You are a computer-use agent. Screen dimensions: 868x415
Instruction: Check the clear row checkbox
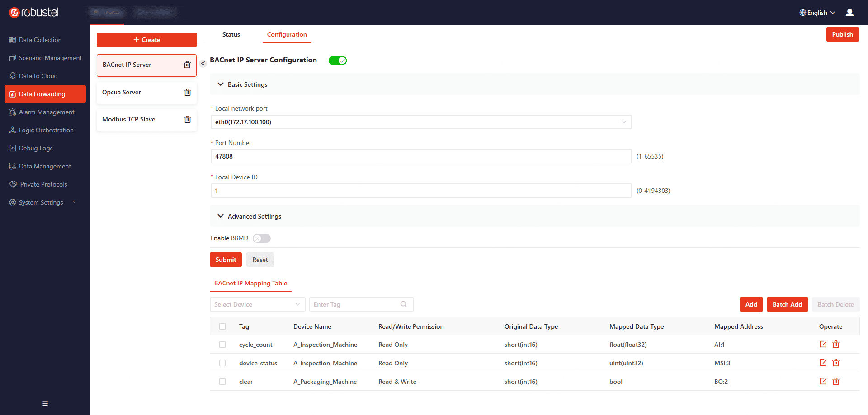click(x=222, y=382)
